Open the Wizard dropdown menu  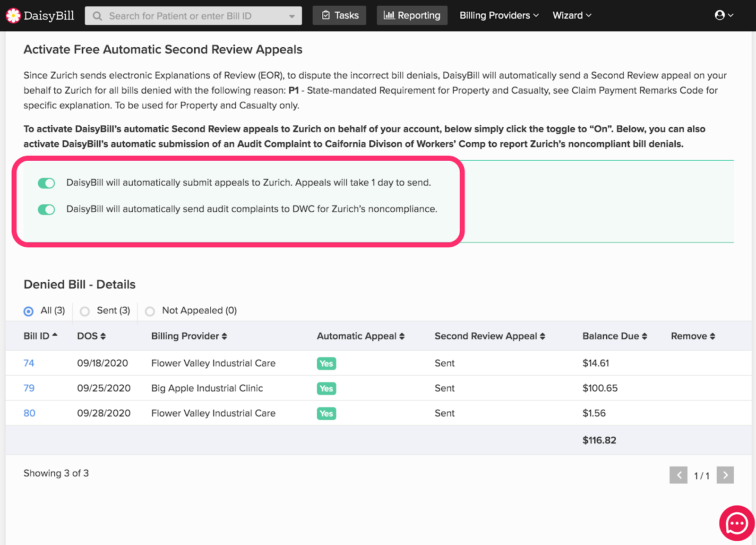click(x=572, y=16)
